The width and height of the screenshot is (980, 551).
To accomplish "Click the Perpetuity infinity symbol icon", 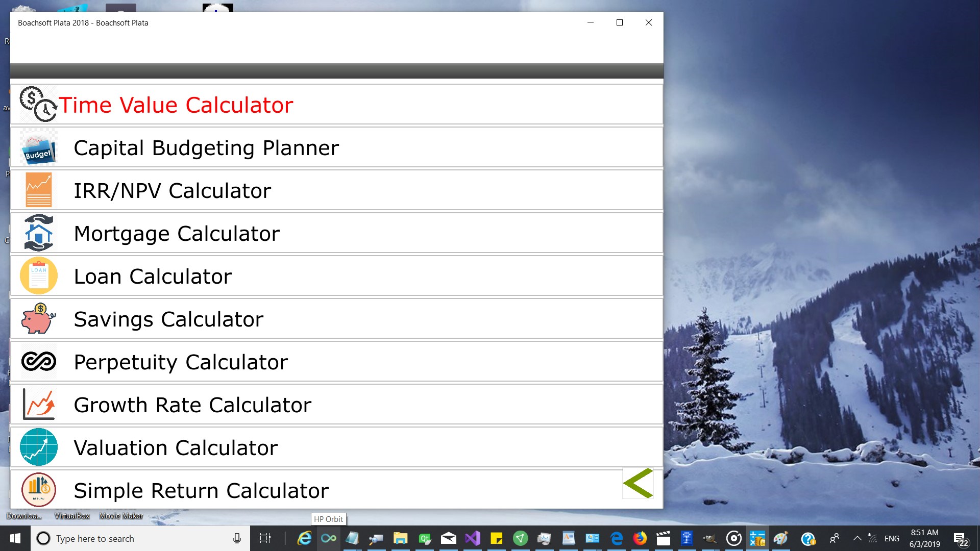I will [x=38, y=362].
